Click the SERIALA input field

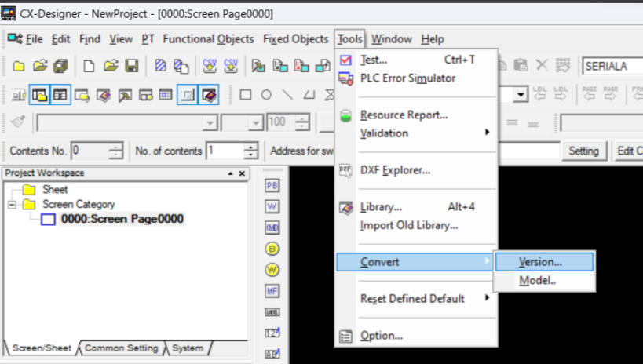612,66
